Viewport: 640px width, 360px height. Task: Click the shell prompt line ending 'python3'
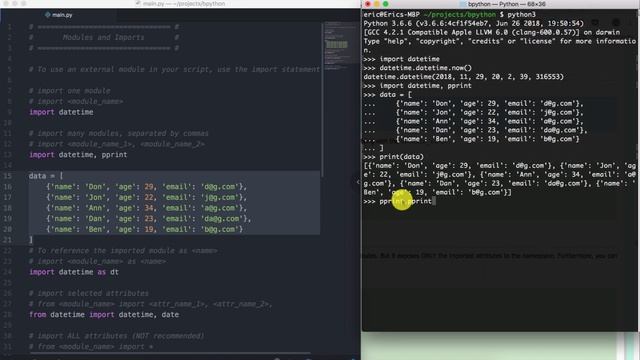click(449, 14)
